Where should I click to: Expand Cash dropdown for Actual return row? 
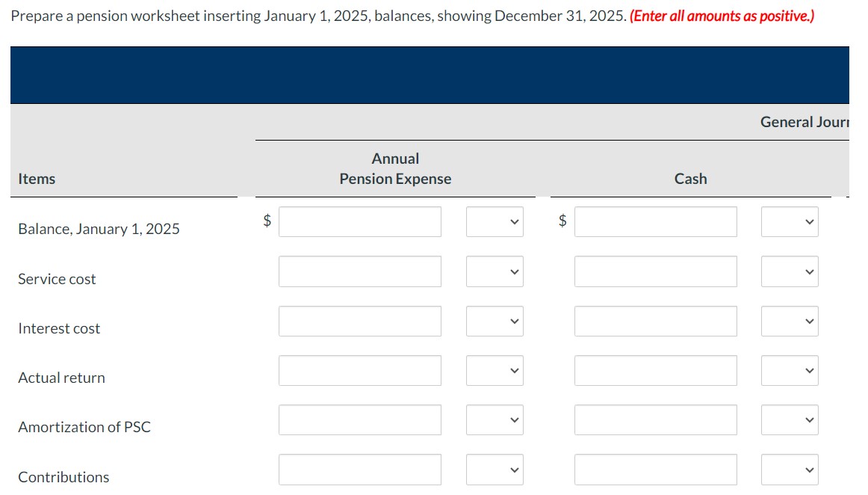[x=789, y=370]
